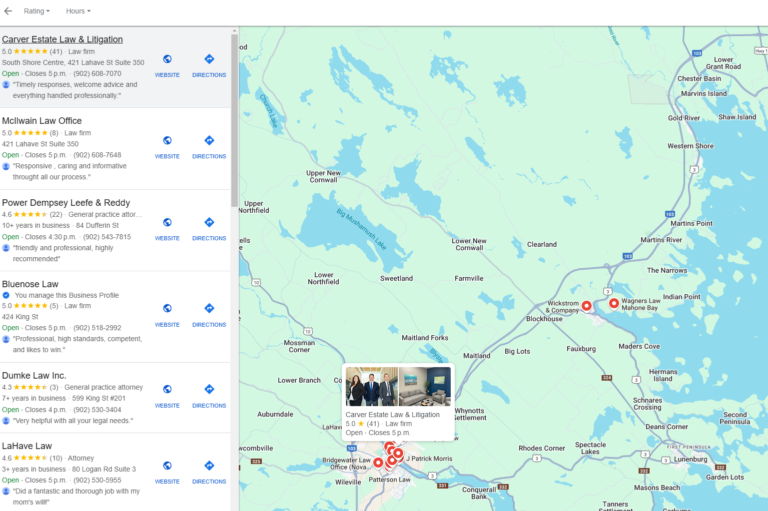
Task: Click the team photo in the map popup
Action: tap(372, 387)
